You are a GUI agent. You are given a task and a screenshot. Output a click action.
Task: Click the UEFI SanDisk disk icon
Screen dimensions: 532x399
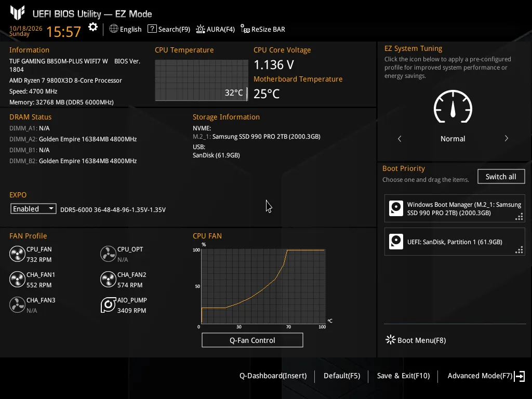(396, 242)
